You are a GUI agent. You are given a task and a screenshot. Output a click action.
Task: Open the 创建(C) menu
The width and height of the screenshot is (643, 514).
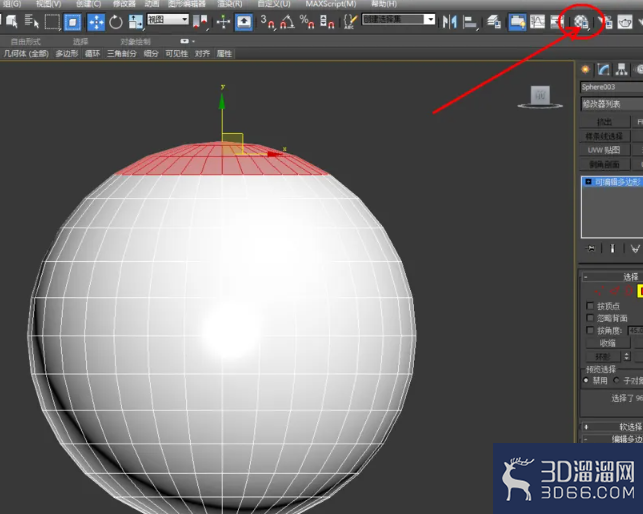click(89, 4)
